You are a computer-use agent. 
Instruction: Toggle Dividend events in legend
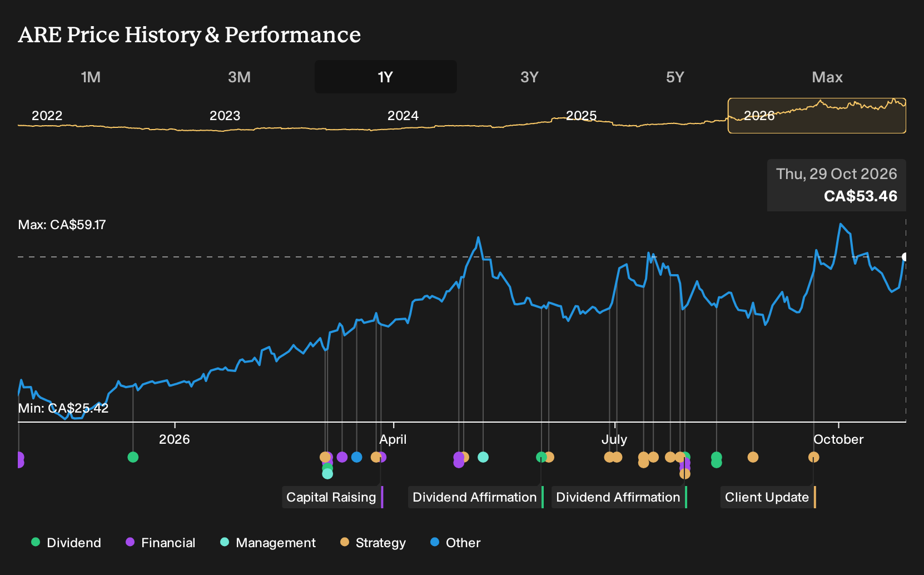[x=66, y=543]
